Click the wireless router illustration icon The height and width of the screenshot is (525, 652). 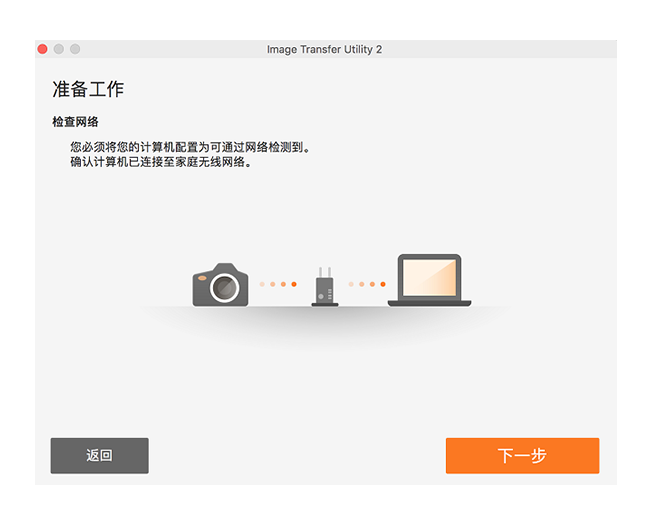pos(325,287)
